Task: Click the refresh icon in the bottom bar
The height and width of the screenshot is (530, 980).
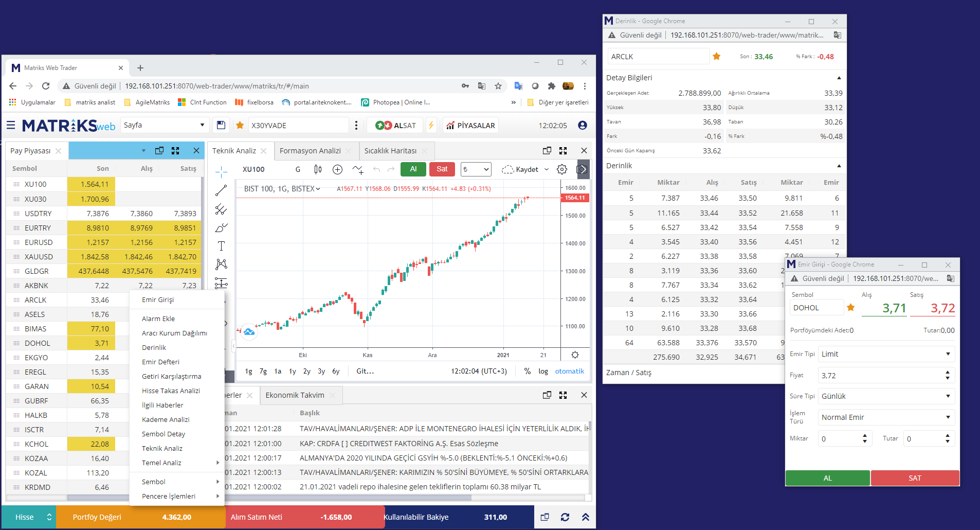Action: coord(565,517)
